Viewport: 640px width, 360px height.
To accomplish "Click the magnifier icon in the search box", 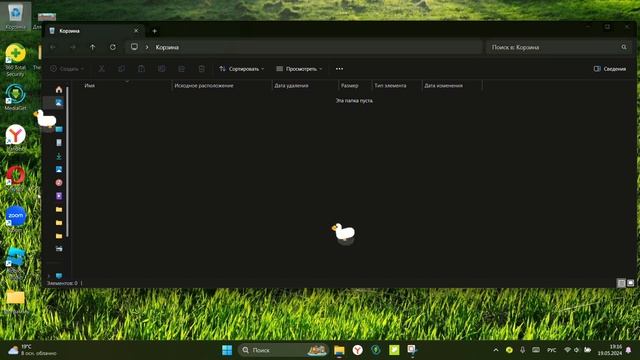I will [x=624, y=47].
